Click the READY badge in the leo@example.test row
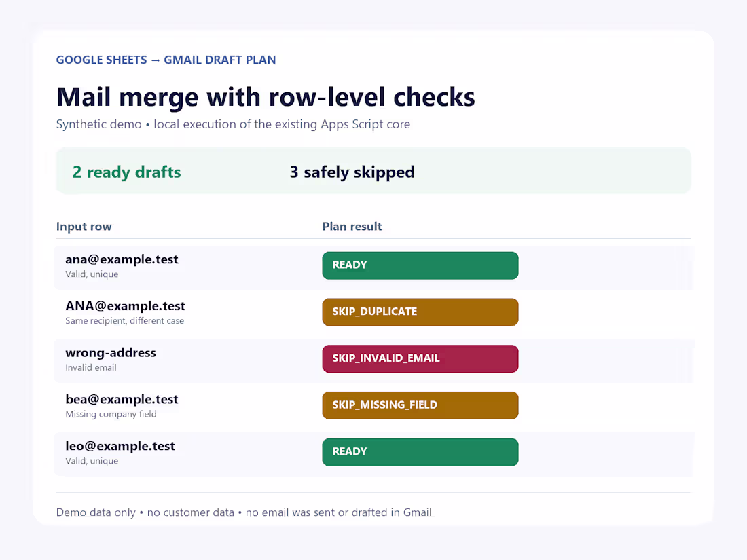747x560 pixels. tap(420, 452)
